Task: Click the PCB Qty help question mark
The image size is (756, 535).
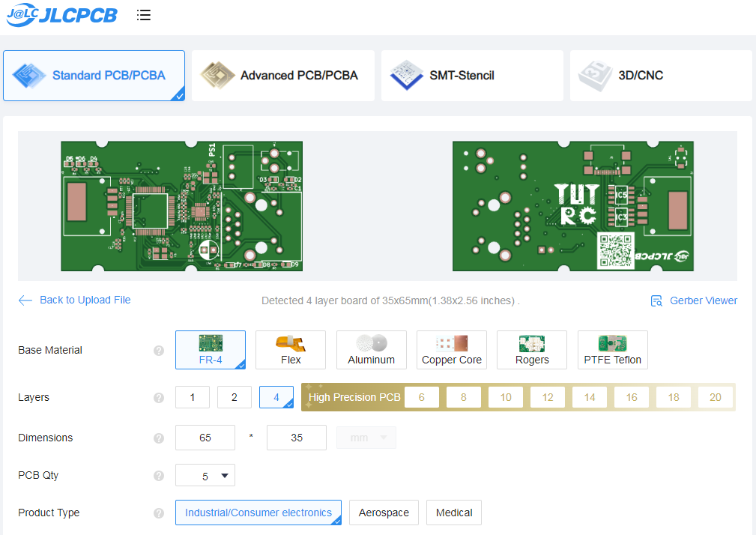Action: coord(158,475)
